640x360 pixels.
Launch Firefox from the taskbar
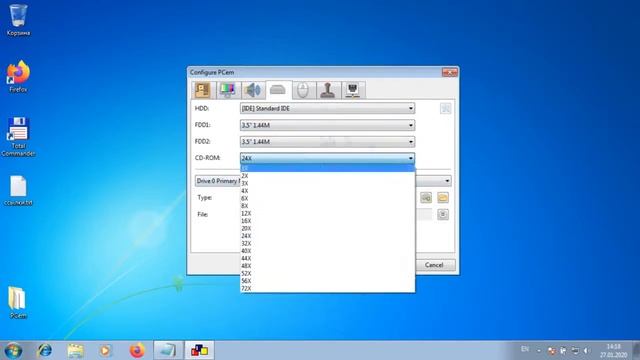(137, 351)
